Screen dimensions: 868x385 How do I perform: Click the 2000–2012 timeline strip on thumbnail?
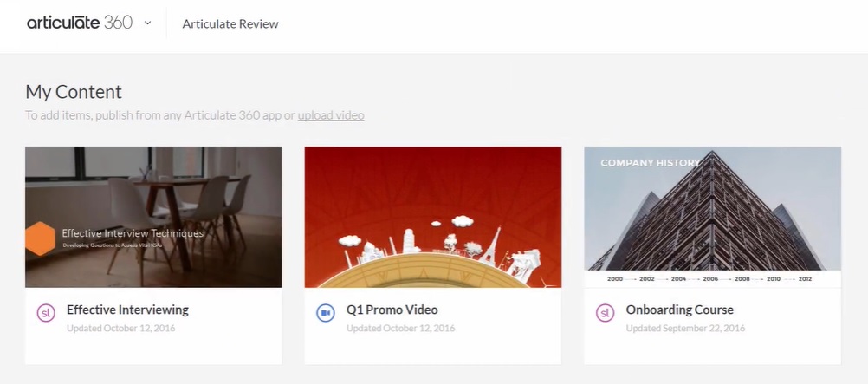pos(709,279)
